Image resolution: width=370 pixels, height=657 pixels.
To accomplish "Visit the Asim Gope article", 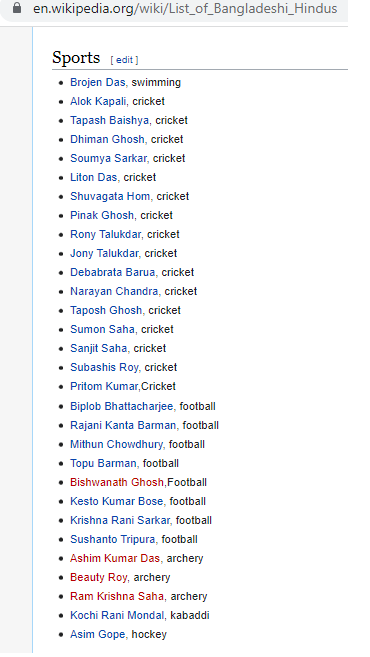I will [x=97, y=634].
